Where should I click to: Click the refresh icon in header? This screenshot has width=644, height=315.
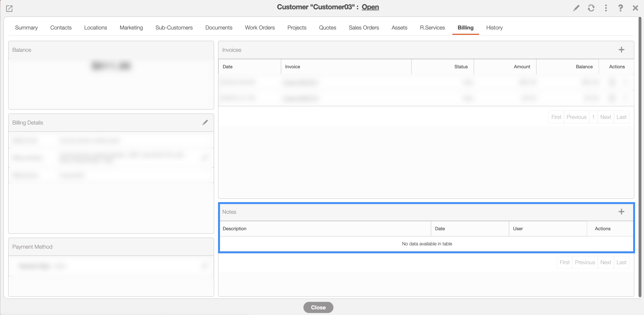591,8
